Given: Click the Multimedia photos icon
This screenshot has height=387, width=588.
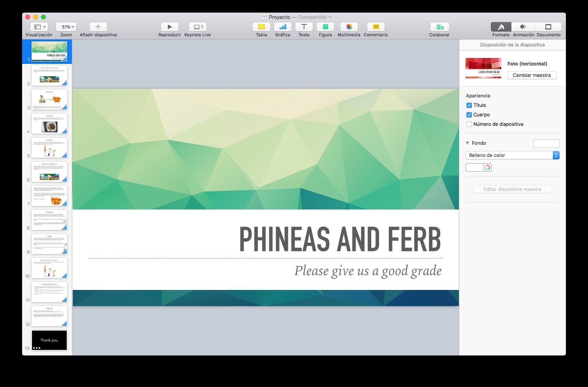Looking at the screenshot, I should (349, 27).
